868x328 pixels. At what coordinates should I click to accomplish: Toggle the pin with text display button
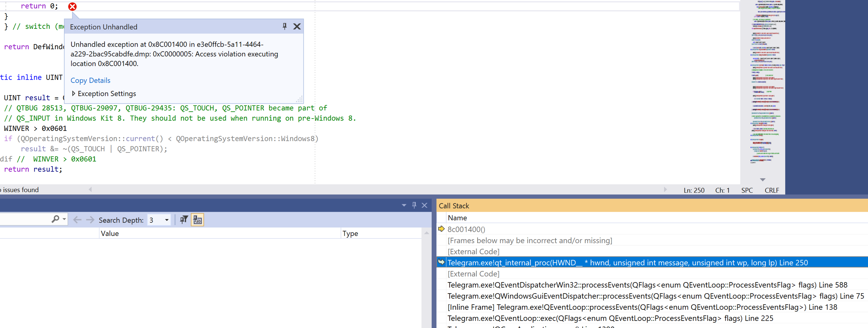197,220
